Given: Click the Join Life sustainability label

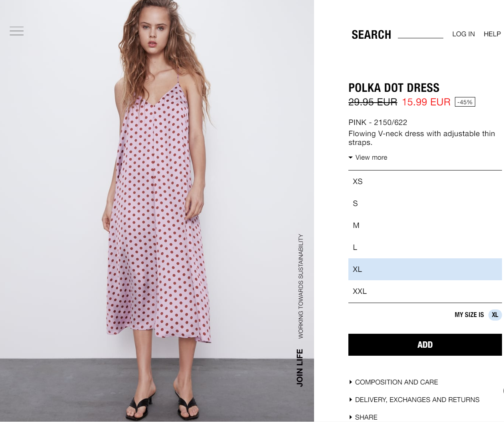Looking at the screenshot, I should tap(300, 368).
